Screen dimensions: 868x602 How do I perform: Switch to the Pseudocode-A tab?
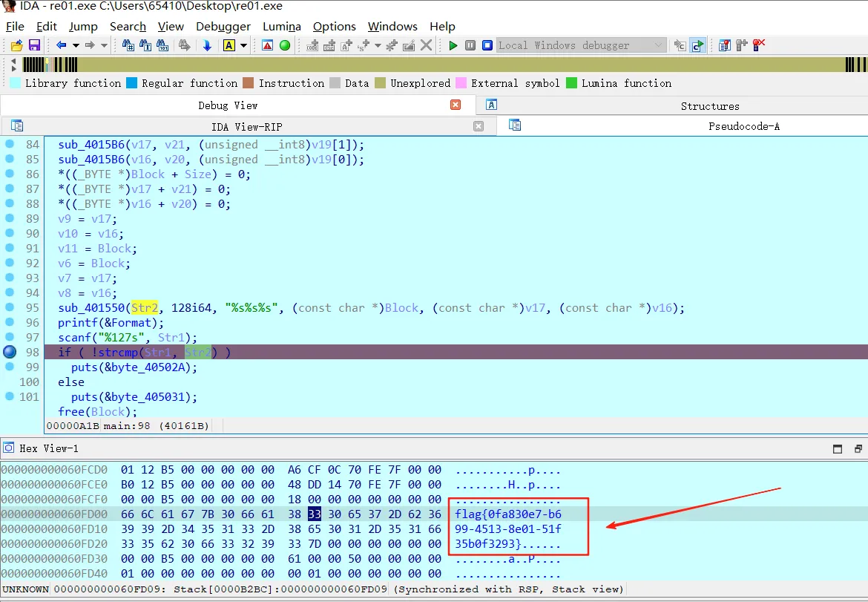pyautogui.click(x=743, y=126)
